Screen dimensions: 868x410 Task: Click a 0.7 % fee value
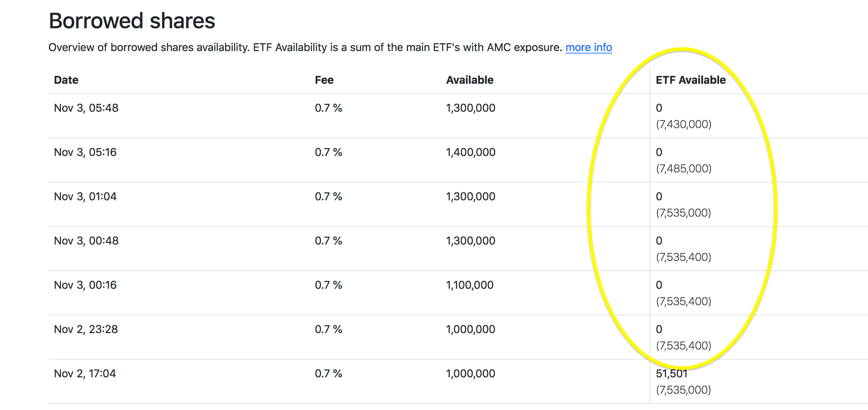[x=328, y=108]
